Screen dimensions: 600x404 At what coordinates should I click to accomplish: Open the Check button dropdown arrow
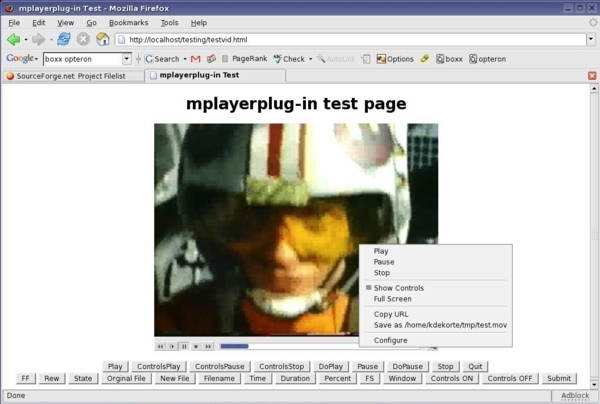pos(310,59)
